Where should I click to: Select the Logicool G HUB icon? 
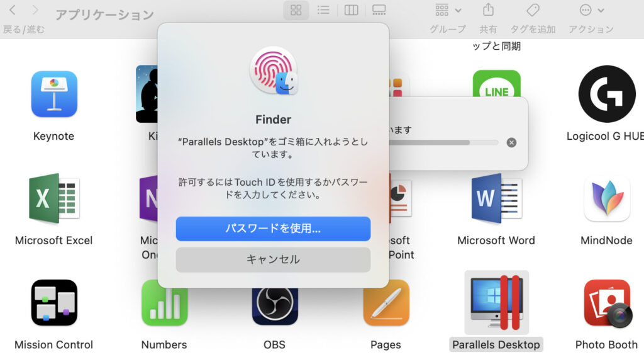pyautogui.click(x=607, y=94)
